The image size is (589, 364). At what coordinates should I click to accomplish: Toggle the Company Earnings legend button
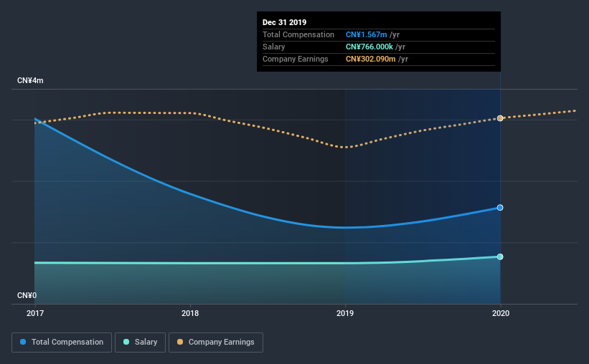click(x=216, y=343)
